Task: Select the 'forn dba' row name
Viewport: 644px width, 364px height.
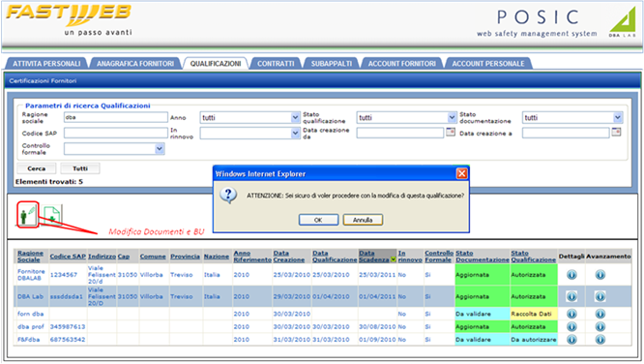Action: 30,314
